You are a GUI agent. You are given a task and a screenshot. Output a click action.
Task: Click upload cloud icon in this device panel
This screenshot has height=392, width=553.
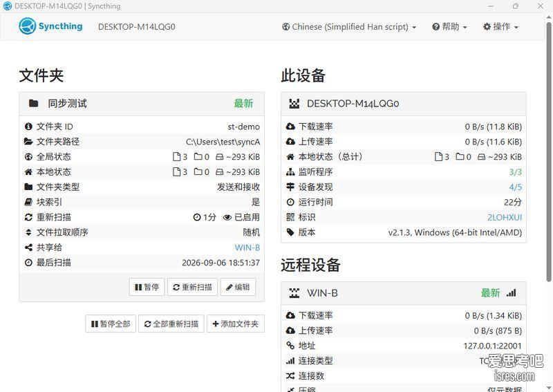coord(290,142)
